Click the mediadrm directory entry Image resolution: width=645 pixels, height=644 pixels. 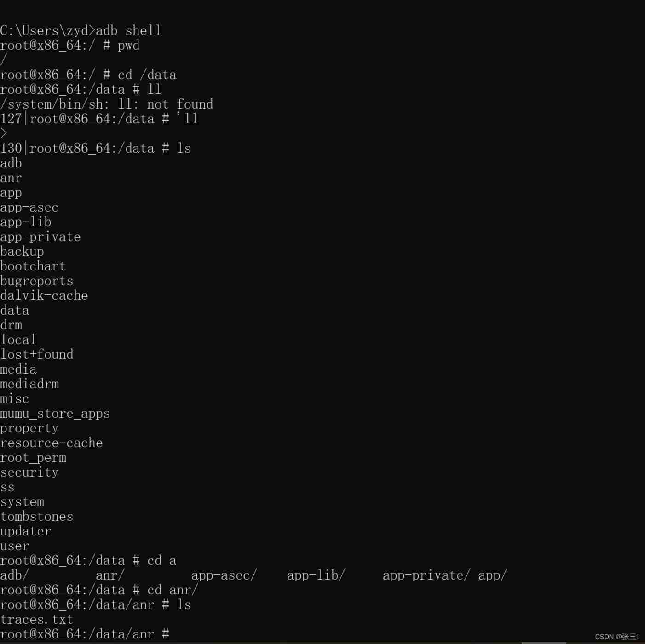pyautogui.click(x=29, y=384)
